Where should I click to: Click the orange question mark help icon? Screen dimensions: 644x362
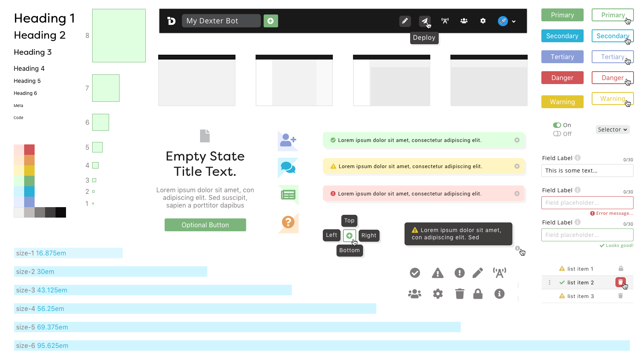click(x=288, y=222)
